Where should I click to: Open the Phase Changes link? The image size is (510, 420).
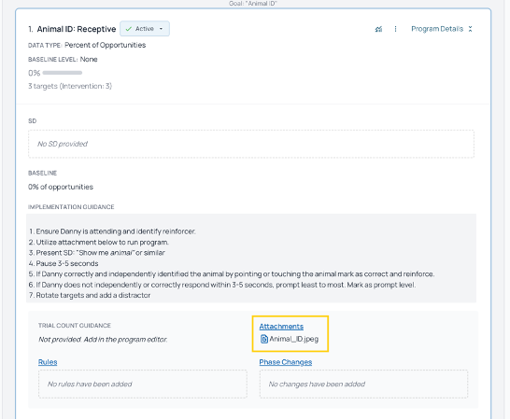286,362
